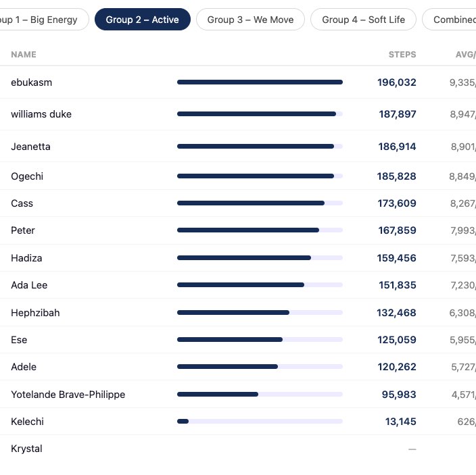
Task: Select the name Peter
Action: point(23,230)
